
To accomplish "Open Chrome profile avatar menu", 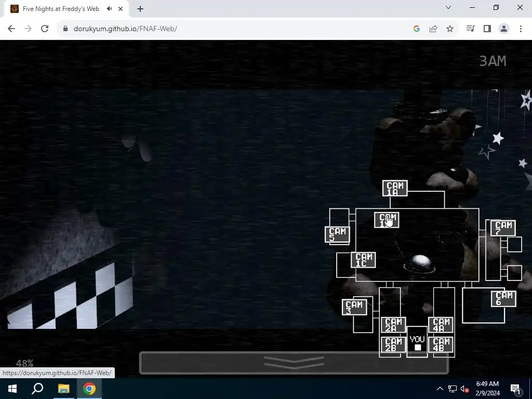I will click(x=504, y=29).
